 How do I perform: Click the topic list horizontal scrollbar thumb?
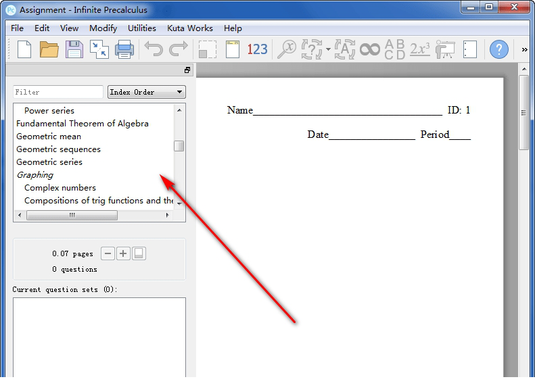pyautogui.click(x=72, y=215)
